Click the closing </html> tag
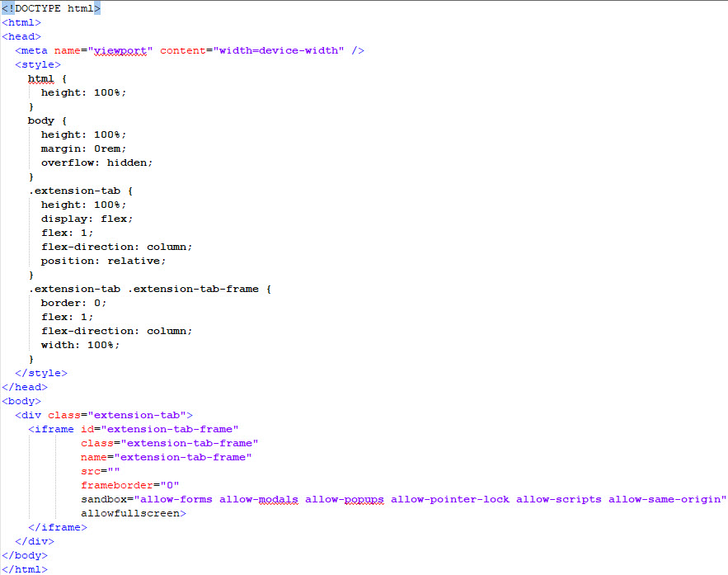The height and width of the screenshot is (575, 728). 25,569
